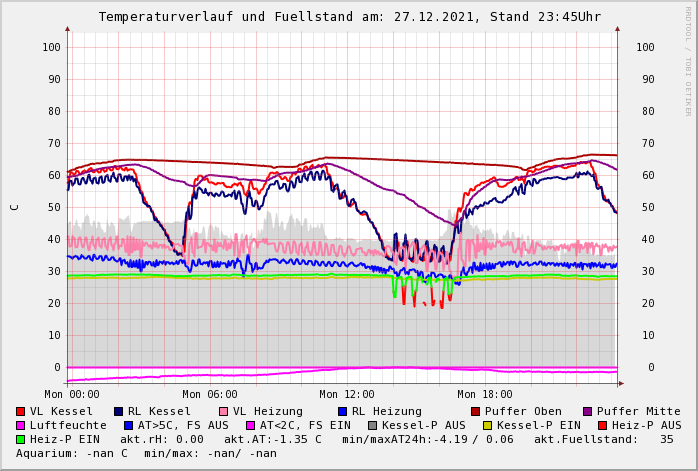Click the green Heiz-P EIN legend swatch

click(21, 439)
